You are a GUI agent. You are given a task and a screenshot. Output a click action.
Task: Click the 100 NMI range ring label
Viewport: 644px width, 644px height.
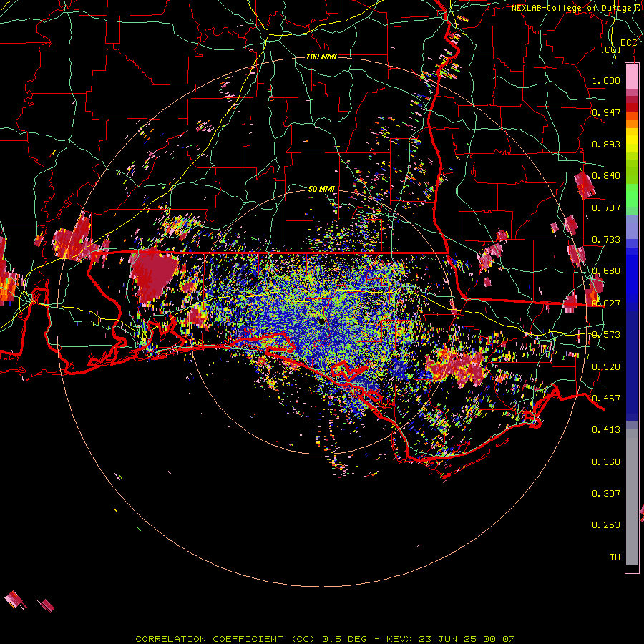[321, 57]
